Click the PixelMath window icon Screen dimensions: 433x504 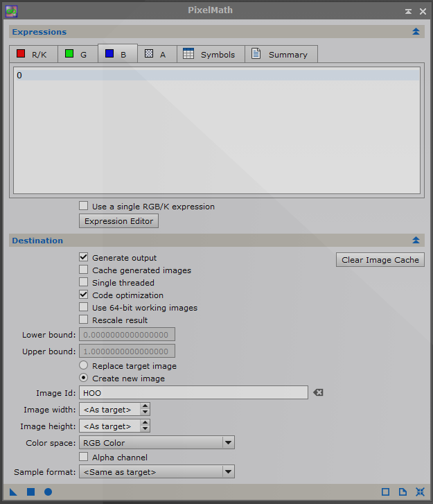pyautogui.click(x=11, y=12)
